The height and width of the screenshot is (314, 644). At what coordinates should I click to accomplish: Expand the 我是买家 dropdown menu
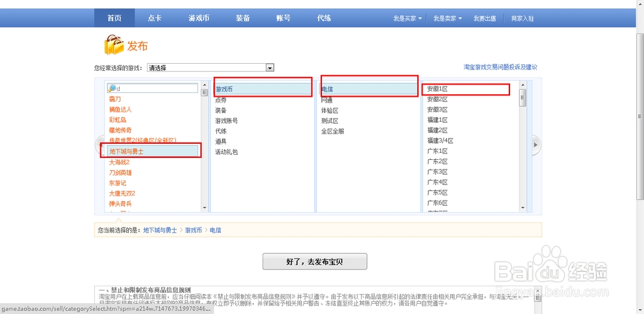tap(408, 19)
